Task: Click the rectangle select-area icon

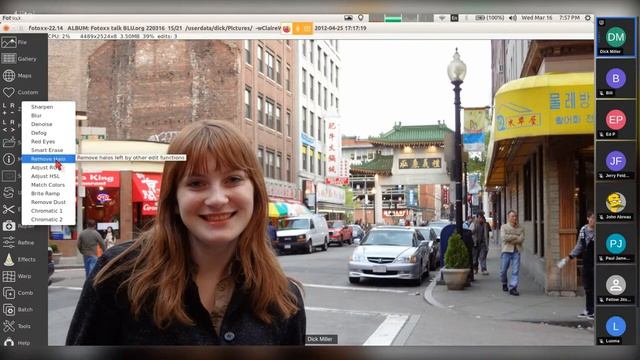Action: tap(9, 176)
